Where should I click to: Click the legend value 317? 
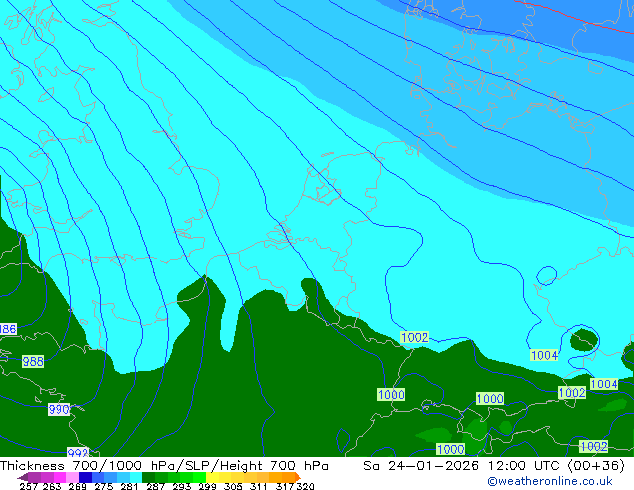[285, 486]
